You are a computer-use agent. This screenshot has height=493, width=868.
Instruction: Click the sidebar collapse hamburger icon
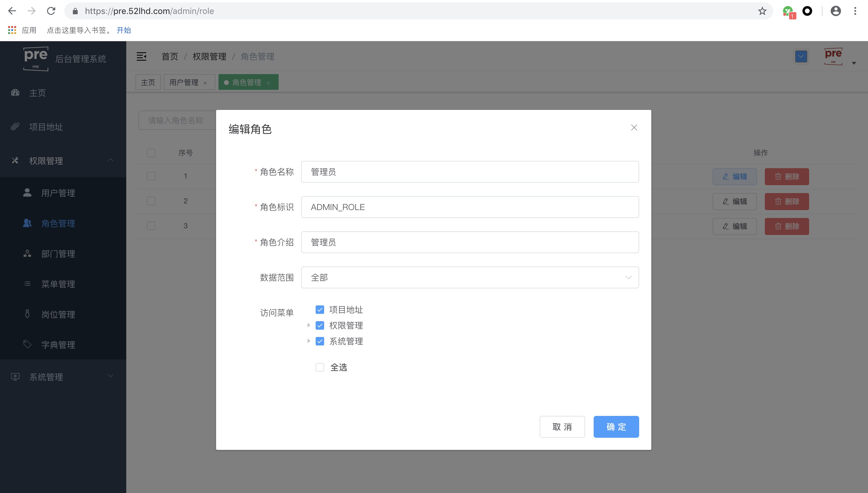pyautogui.click(x=141, y=56)
